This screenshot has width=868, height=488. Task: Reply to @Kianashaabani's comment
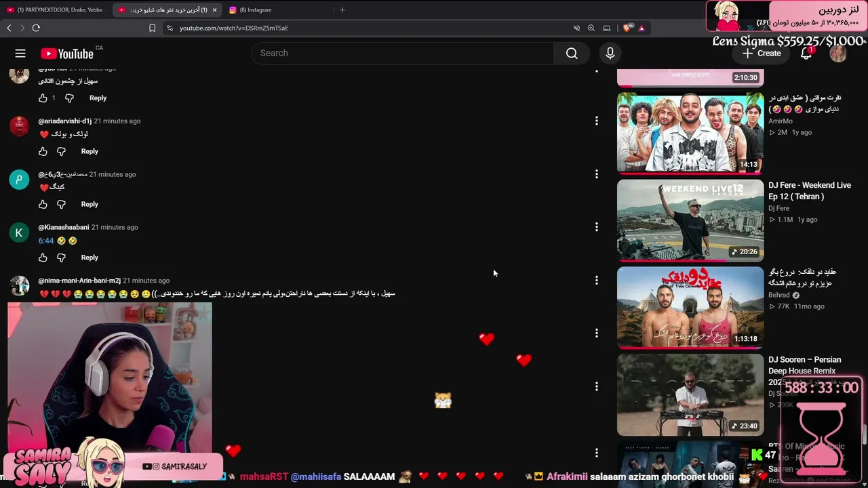[90, 258]
